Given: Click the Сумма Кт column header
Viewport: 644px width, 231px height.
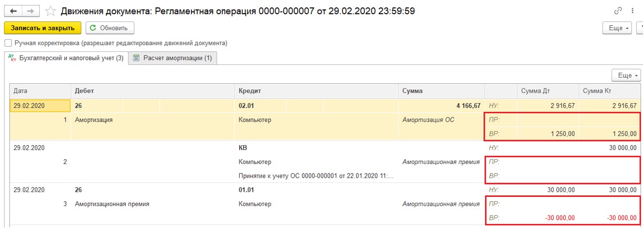Looking at the screenshot, I should coord(610,91).
